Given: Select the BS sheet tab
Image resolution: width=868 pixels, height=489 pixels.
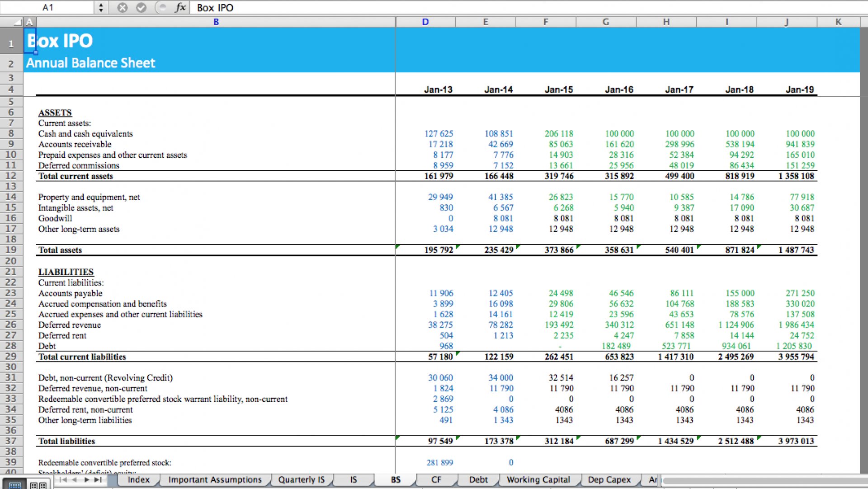Looking at the screenshot, I should point(396,480).
